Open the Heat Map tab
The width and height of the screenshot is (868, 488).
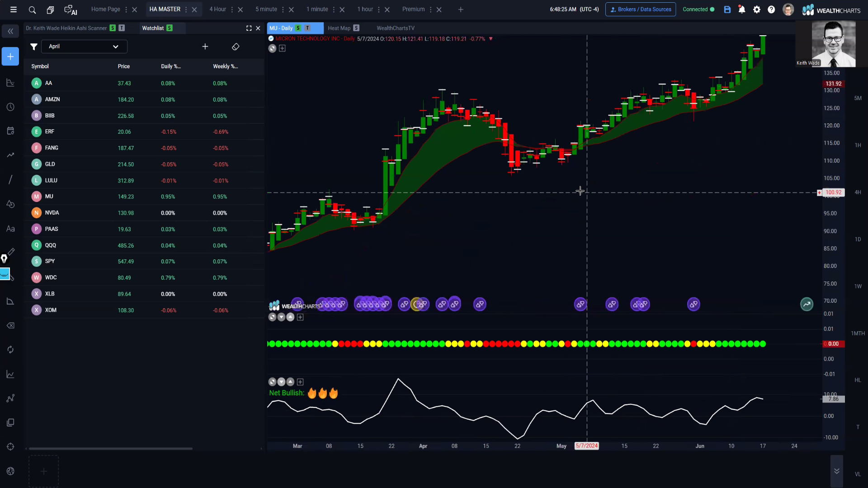[x=339, y=28]
